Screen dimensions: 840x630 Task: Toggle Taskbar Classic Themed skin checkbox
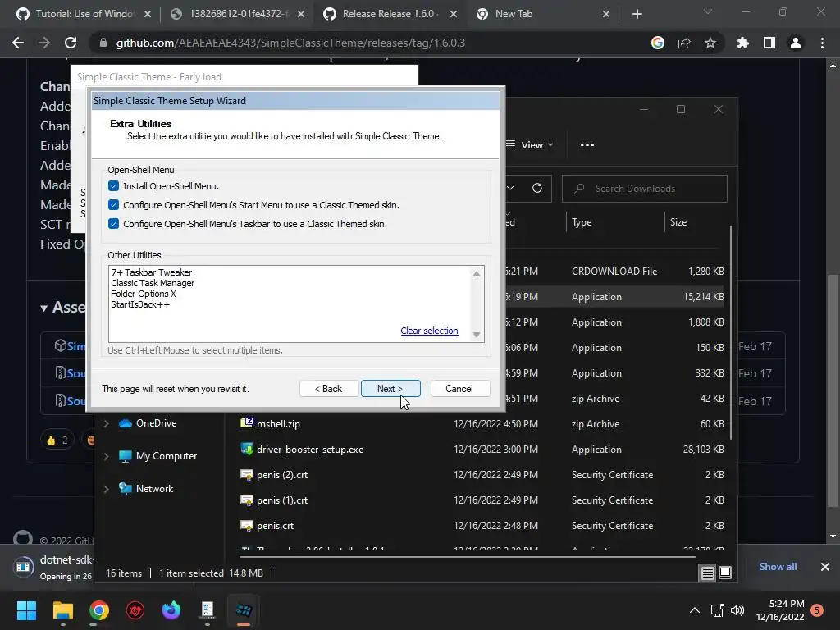(113, 223)
